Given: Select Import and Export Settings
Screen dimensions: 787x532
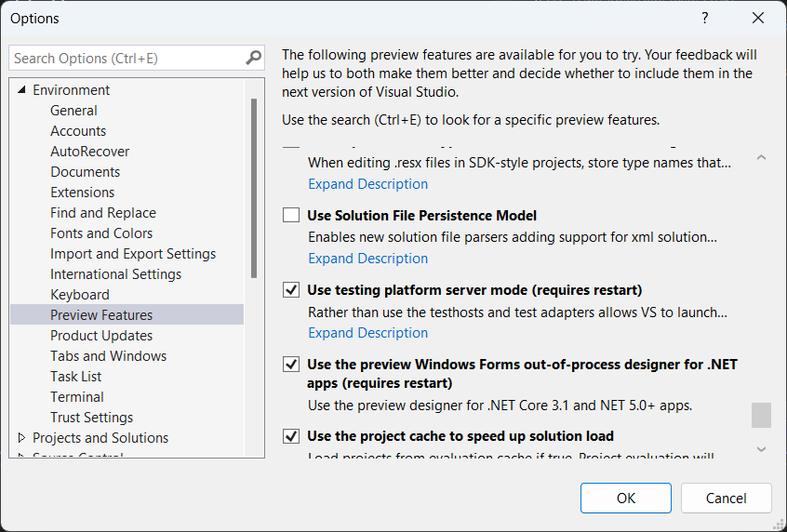Looking at the screenshot, I should [133, 254].
